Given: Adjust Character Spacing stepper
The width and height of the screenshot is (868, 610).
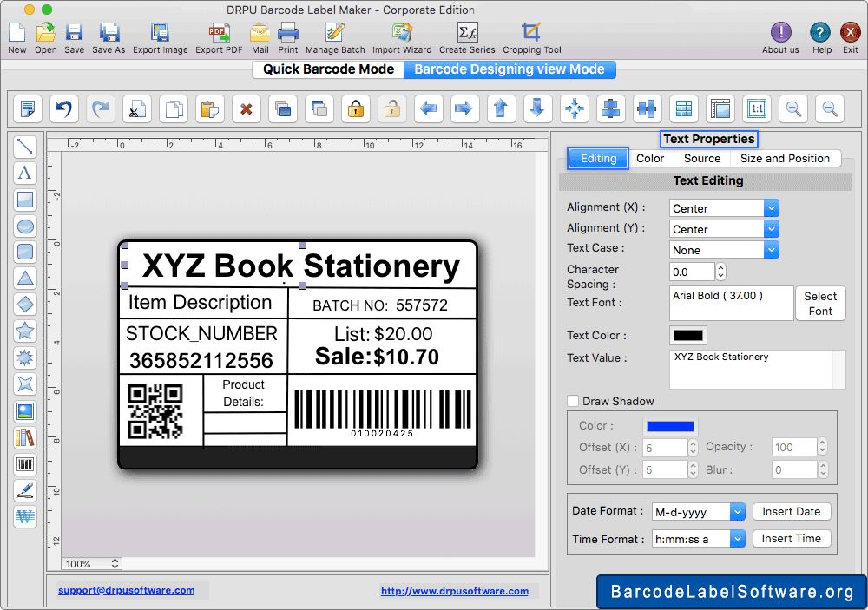Looking at the screenshot, I should point(720,272).
